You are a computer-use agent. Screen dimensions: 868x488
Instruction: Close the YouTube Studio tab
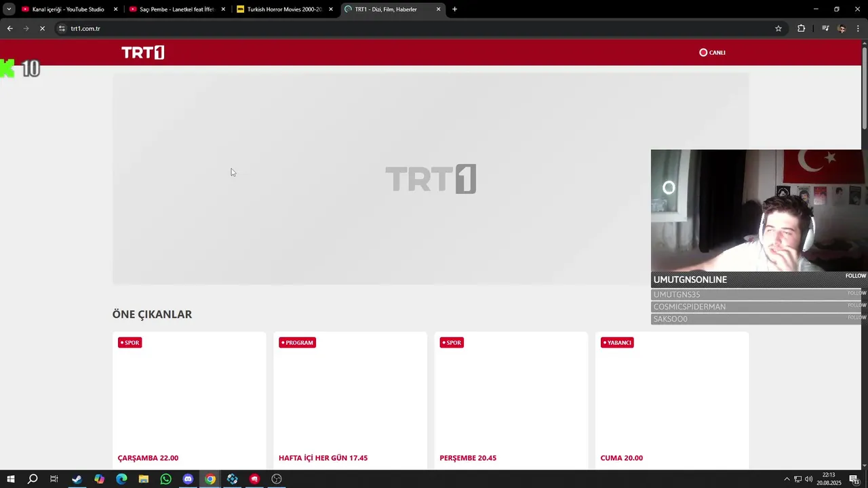(115, 9)
